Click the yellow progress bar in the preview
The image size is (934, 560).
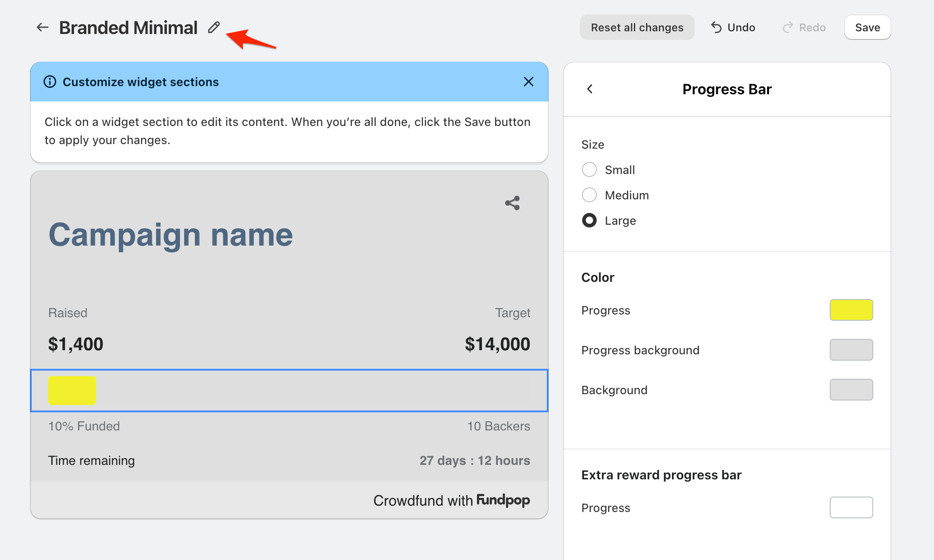click(x=72, y=391)
